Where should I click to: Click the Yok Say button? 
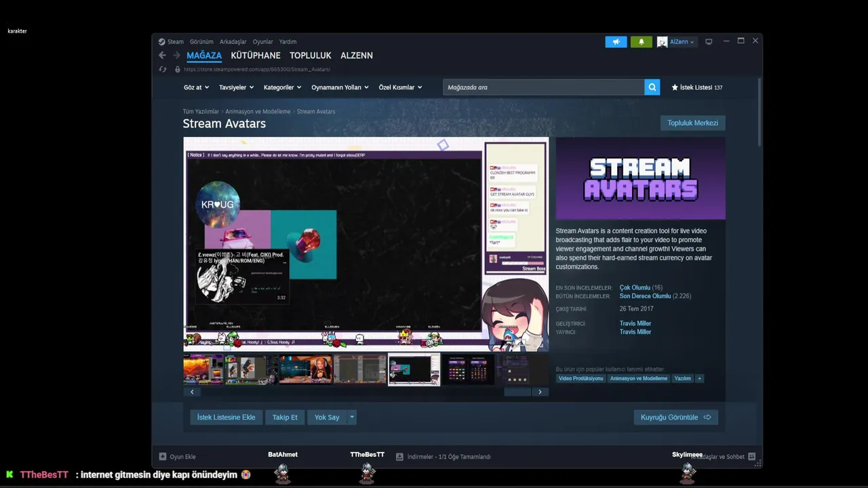pyautogui.click(x=327, y=418)
